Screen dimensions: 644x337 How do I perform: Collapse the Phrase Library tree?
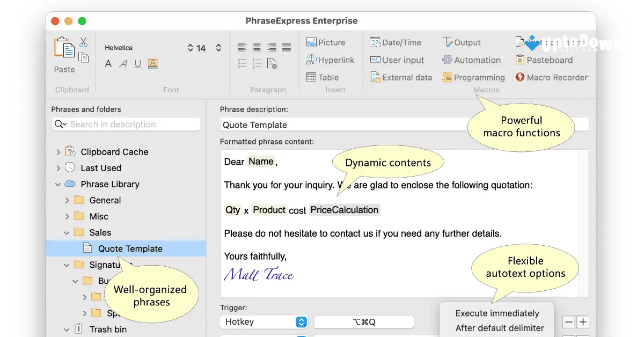(x=57, y=184)
